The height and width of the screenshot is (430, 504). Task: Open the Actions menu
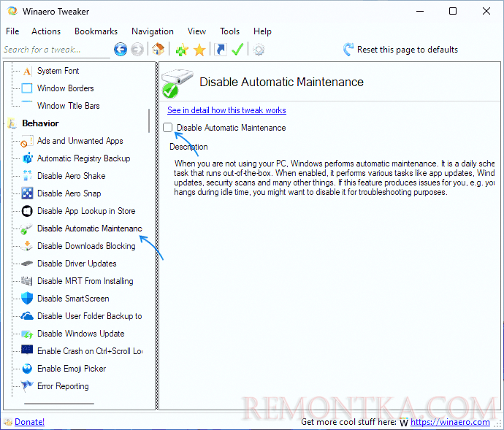[46, 31]
